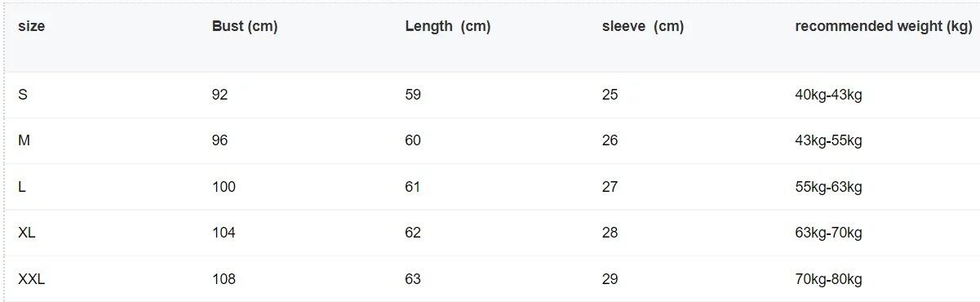
Task: Click the 'Length (cm)' header cell
Action: pos(448,26)
